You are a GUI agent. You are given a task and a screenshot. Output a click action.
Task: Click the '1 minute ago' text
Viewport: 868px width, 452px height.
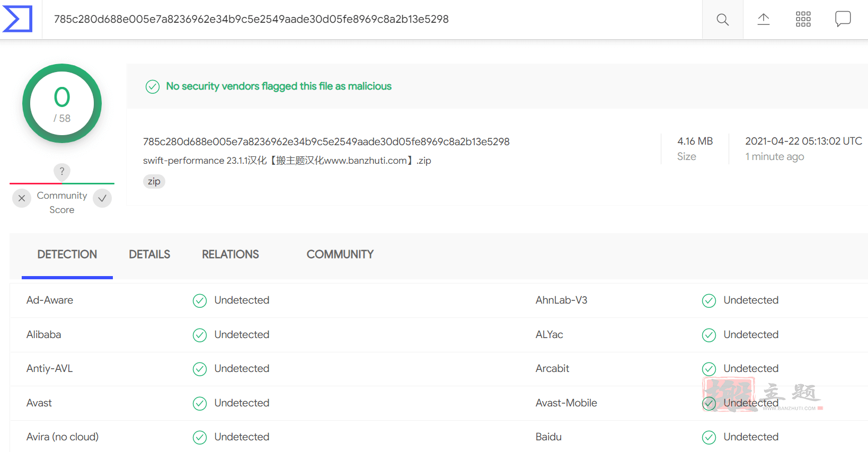[x=775, y=157]
